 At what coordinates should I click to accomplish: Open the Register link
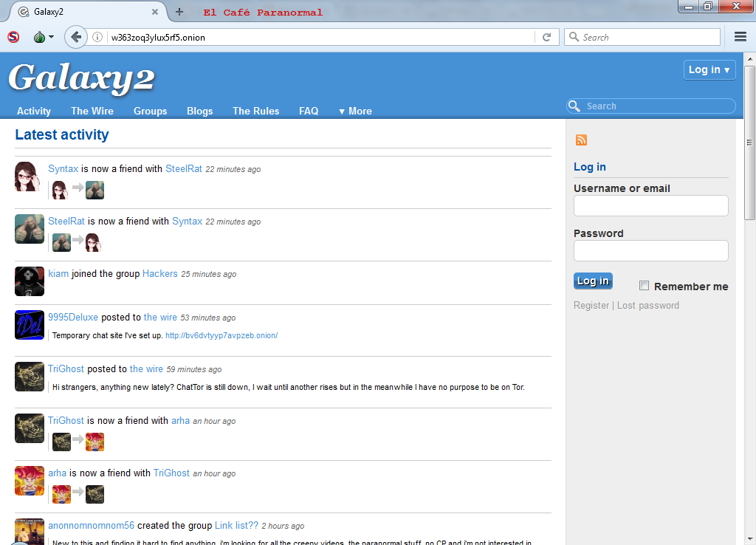click(x=591, y=305)
